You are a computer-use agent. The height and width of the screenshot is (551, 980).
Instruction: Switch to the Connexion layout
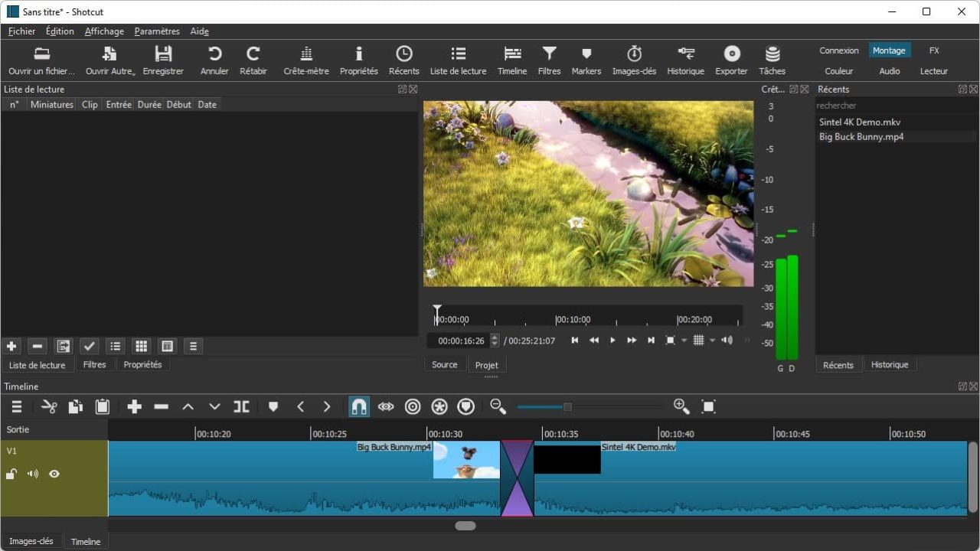click(839, 51)
